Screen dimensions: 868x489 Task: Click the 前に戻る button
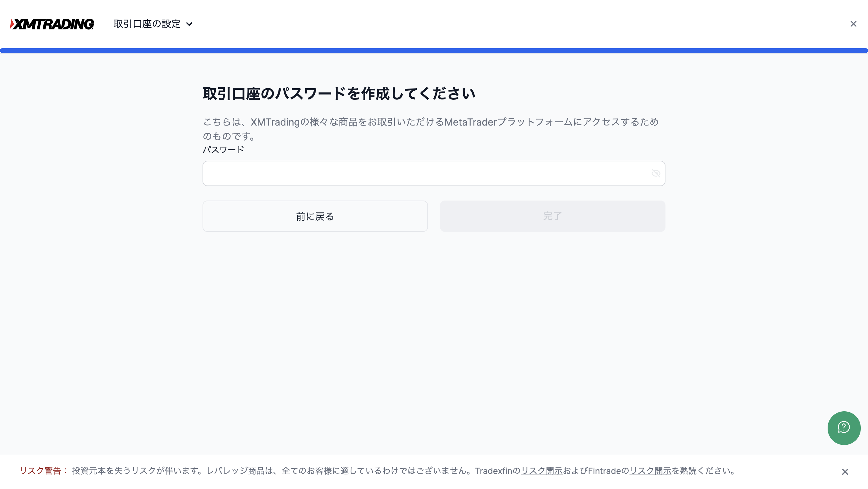pos(315,216)
